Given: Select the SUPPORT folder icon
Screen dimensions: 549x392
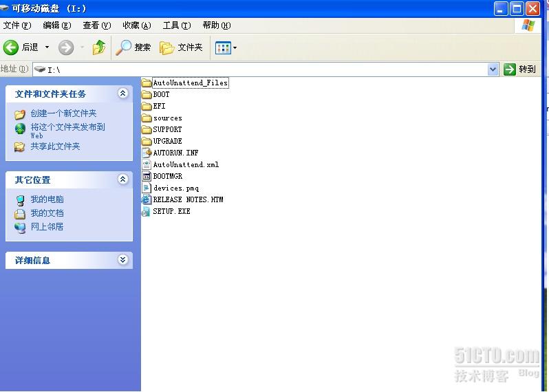Looking at the screenshot, I should coord(147,129).
